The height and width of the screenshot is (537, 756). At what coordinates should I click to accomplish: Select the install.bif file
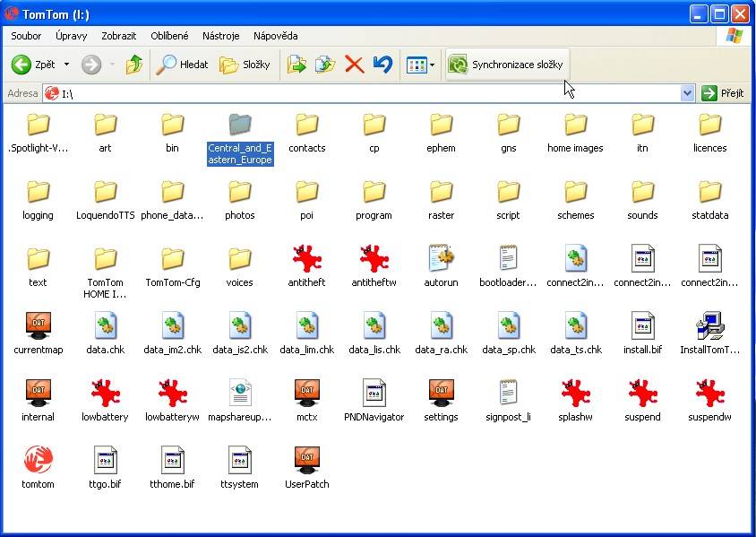tap(642, 333)
